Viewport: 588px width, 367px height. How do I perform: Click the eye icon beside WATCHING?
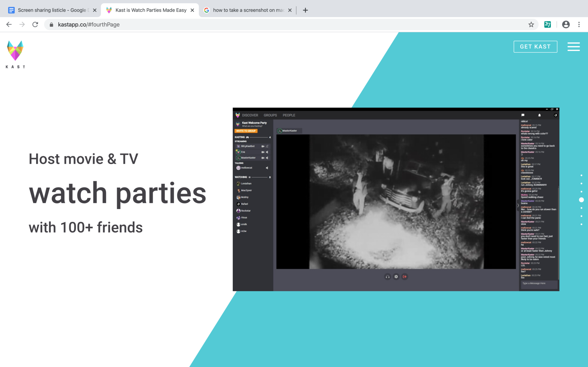click(x=249, y=177)
